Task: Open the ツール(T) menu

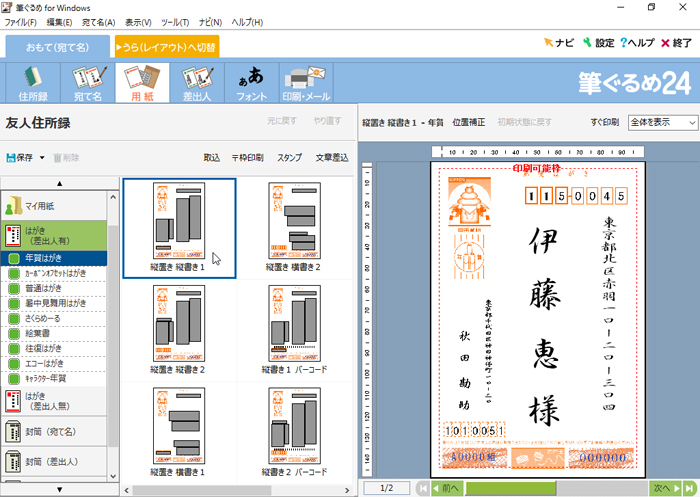Action: (174, 22)
